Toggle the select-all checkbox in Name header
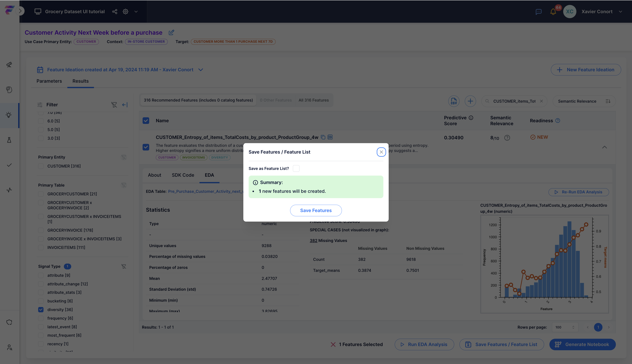 tap(146, 121)
